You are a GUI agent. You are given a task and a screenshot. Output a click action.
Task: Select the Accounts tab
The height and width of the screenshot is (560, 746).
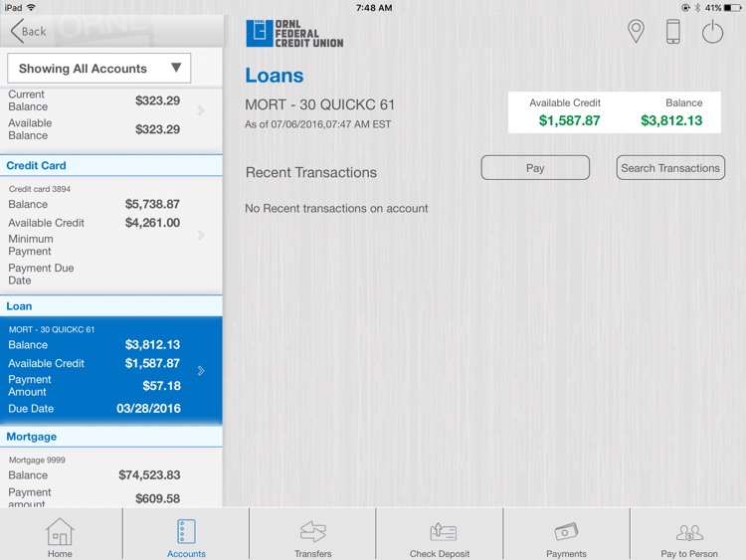point(186,537)
